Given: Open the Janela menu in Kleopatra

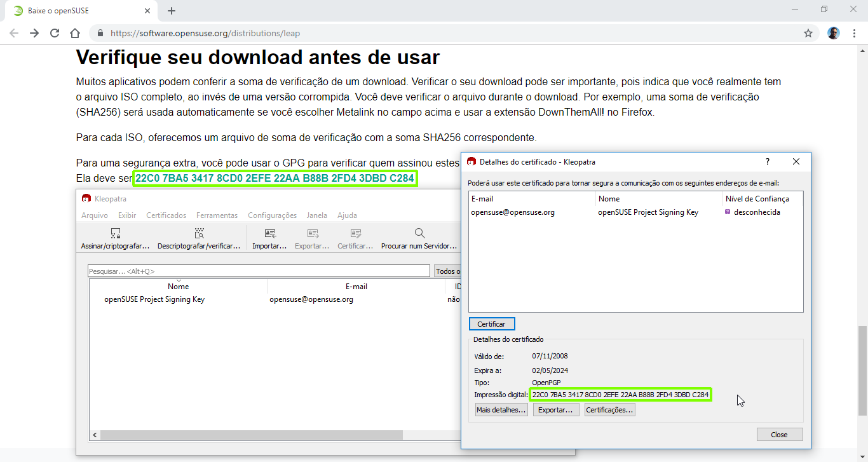Looking at the screenshot, I should click(317, 215).
